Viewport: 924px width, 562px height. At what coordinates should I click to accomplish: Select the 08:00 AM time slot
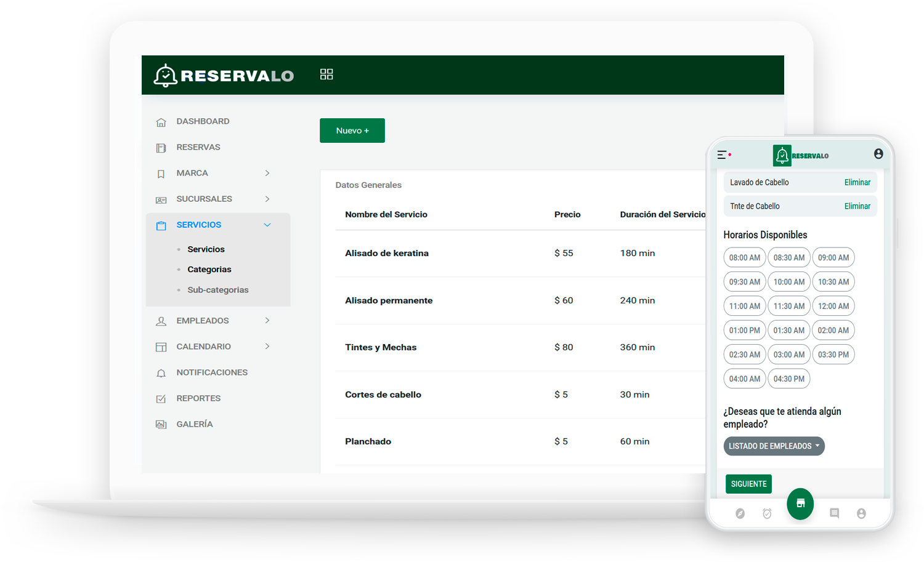pos(744,257)
